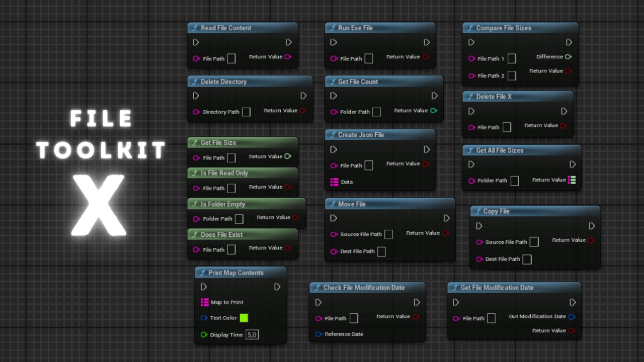The width and height of the screenshot is (644, 362).
Task: Select Return Value pin on Get File Count
Action: tap(434, 111)
